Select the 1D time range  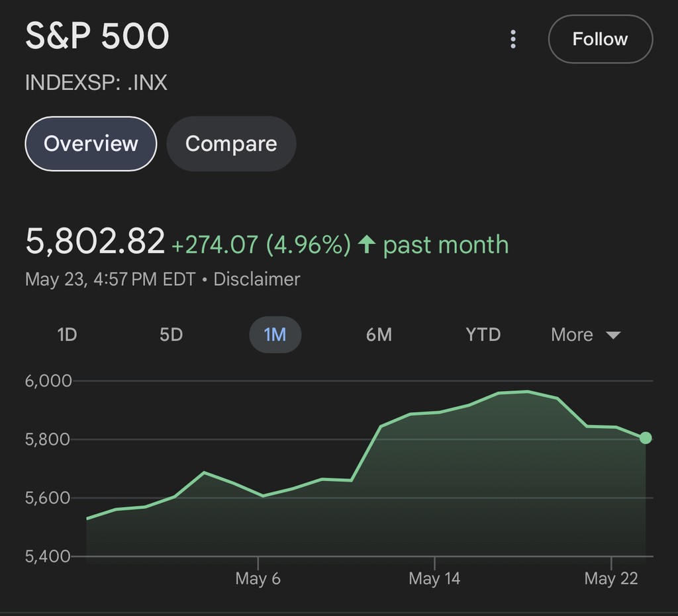67,335
